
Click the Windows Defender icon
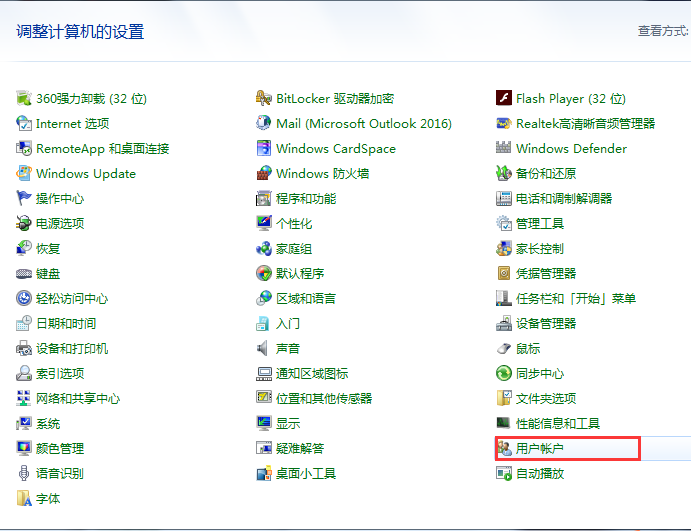pos(504,149)
